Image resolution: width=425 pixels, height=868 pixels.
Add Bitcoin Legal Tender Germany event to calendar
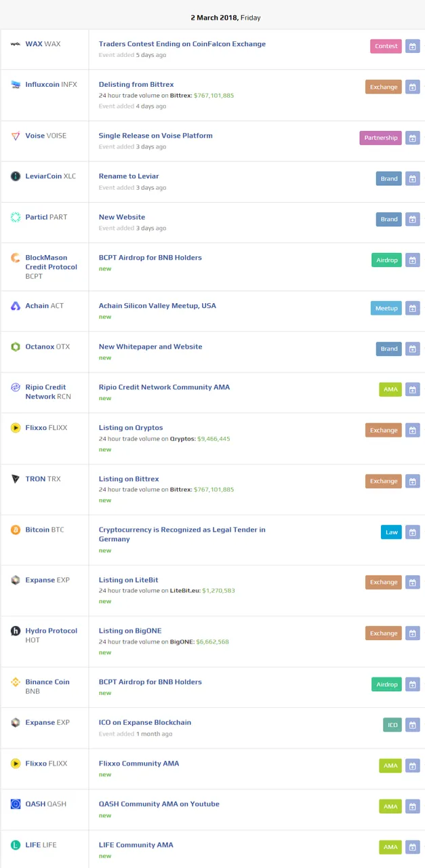pyautogui.click(x=412, y=532)
